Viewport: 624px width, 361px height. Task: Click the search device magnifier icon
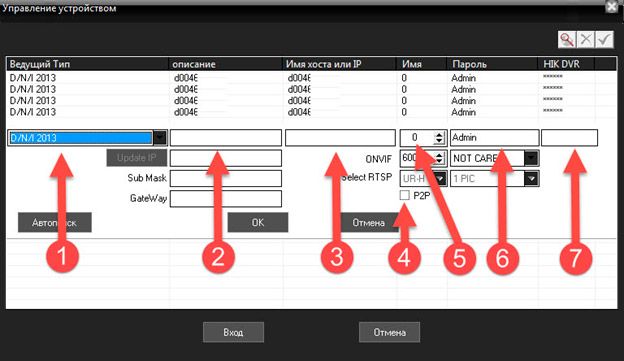click(567, 39)
